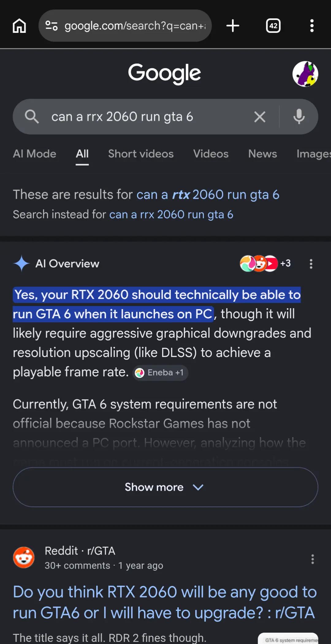This screenshot has width=331, height=644.
Task: Search instead for can a rrx 2060
Action: [x=171, y=214]
